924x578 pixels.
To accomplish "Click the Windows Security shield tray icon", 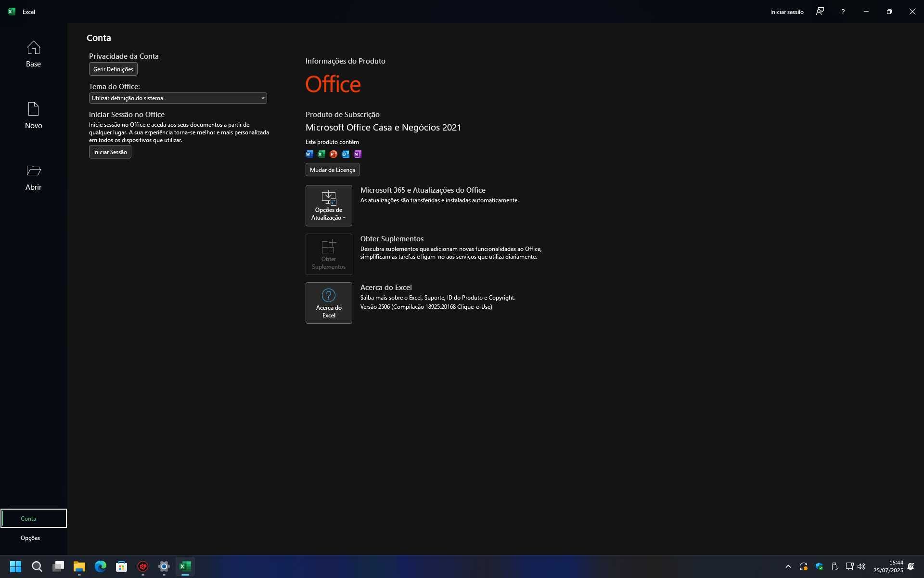I will coord(819,566).
